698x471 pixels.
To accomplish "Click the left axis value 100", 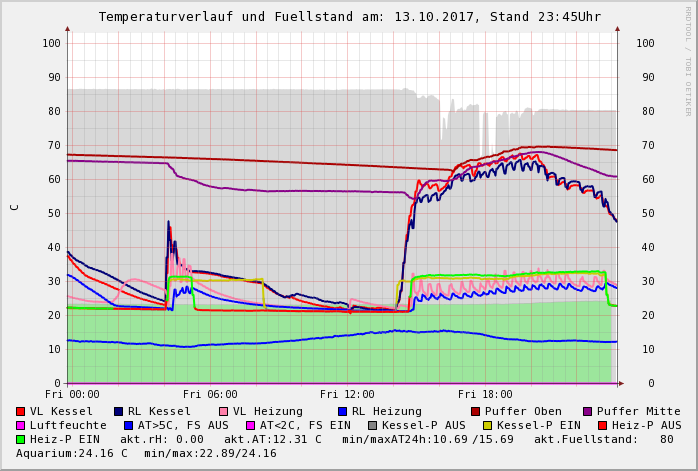I will point(52,43).
